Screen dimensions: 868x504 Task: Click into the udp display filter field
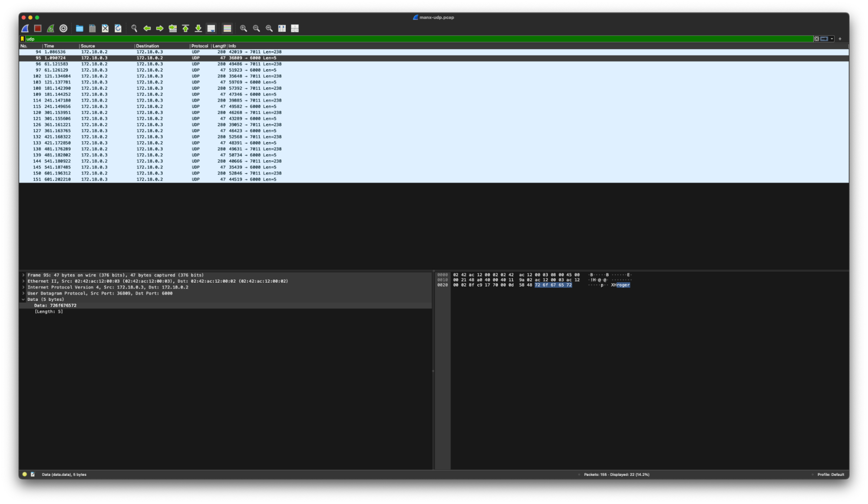point(391,39)
